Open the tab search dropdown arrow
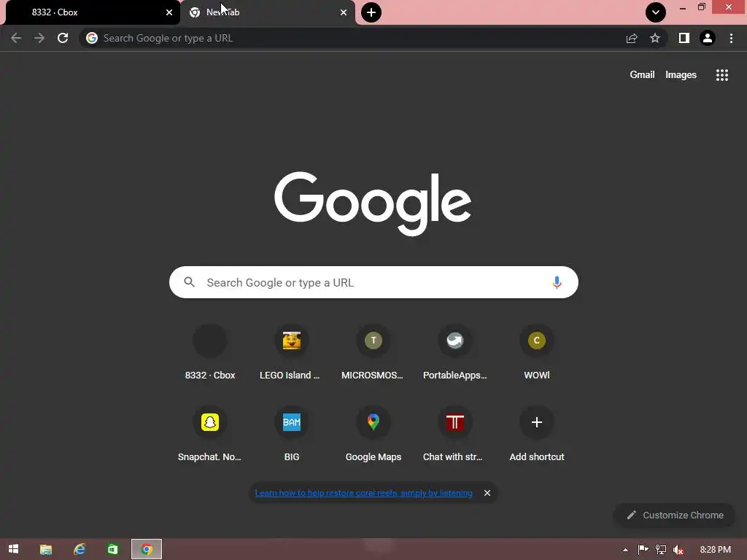Viewport: 747px width, 560px height. (x=656, y=12)
